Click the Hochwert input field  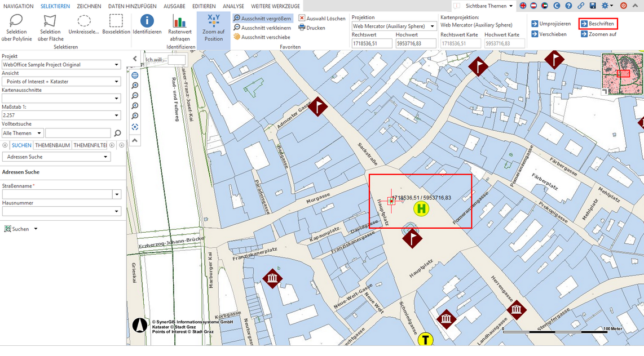pyautogui.click(x=416, y=43)
